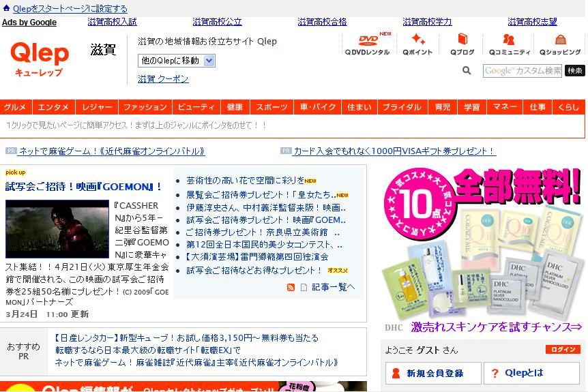The image size is (588, 392).
Task: Open the 記事一覧へ link
Action: (x=333, y=287)
